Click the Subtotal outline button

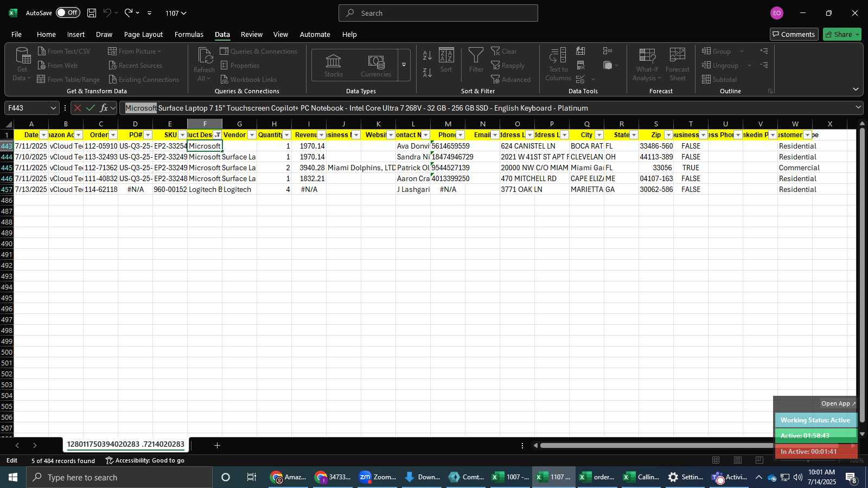tap(719, 79)
